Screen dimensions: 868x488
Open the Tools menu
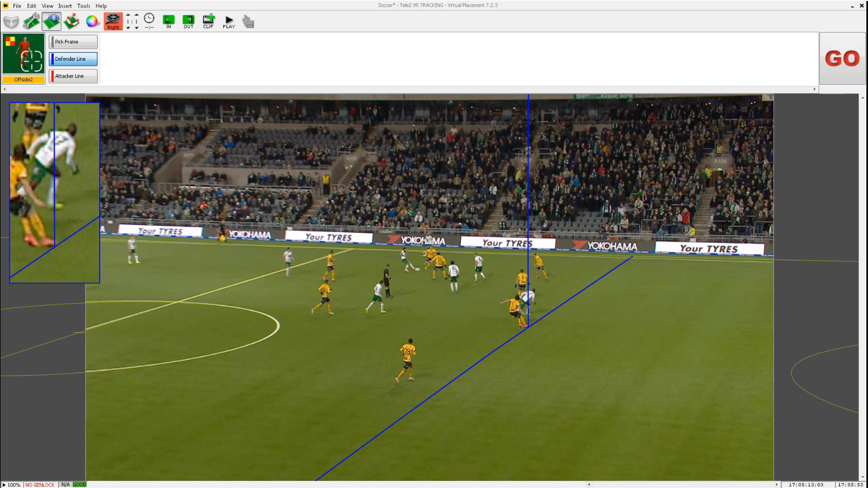pyautogui.click(x=83, y=6)
